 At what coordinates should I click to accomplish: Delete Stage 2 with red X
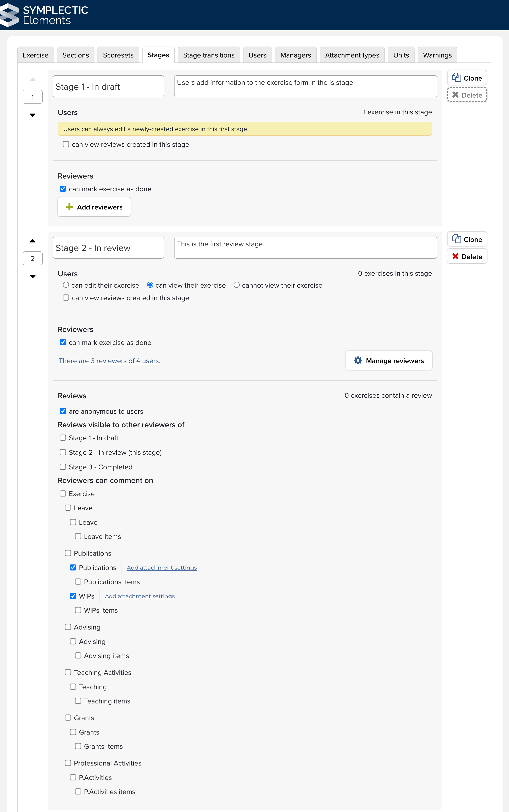[x=455, y=256]
